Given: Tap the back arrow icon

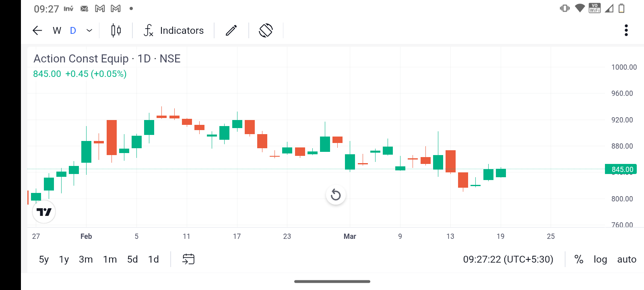Looking at the screenshot, I should tap(37, 31).
